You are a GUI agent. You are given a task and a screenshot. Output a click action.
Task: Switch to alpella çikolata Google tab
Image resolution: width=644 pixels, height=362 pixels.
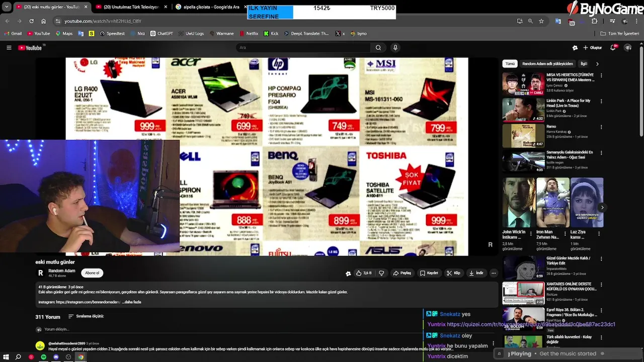tap(211, 7)
